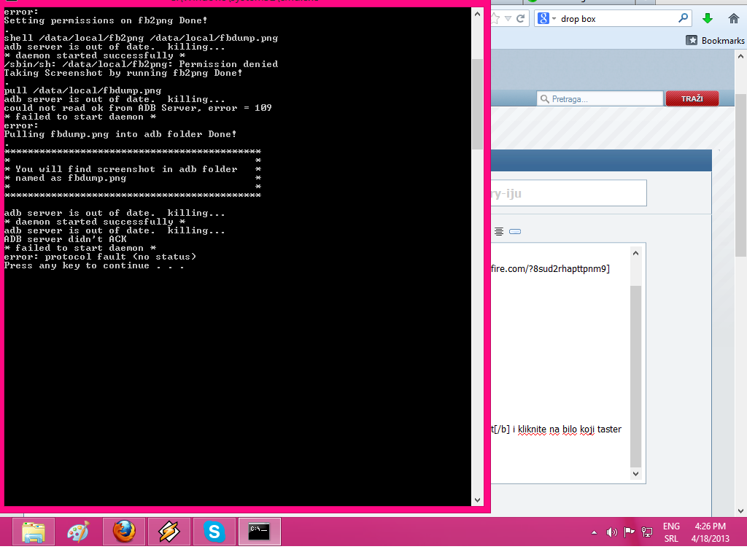Click the command prompt scroll-up arrow
This screenshot has width=747, height=560.
pos(477,15)
